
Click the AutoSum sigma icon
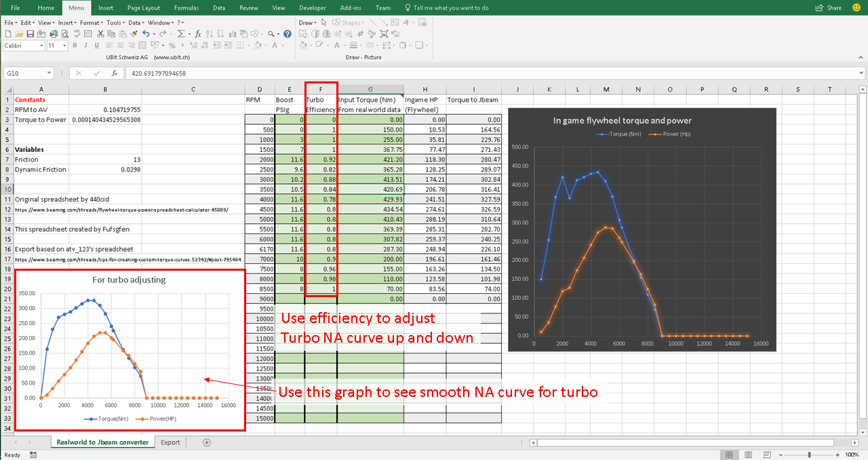[180, 33]
